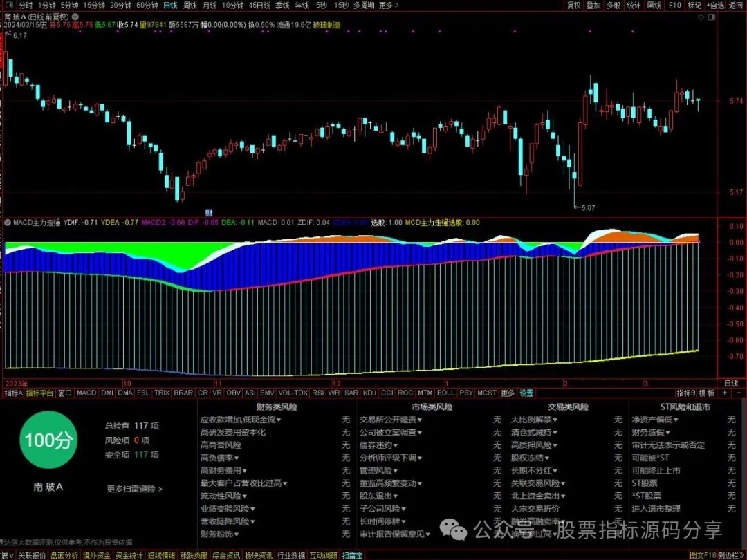Open the 关联报价 bottom tab
This screenshot has width=747, height=560.
(32, 555)
